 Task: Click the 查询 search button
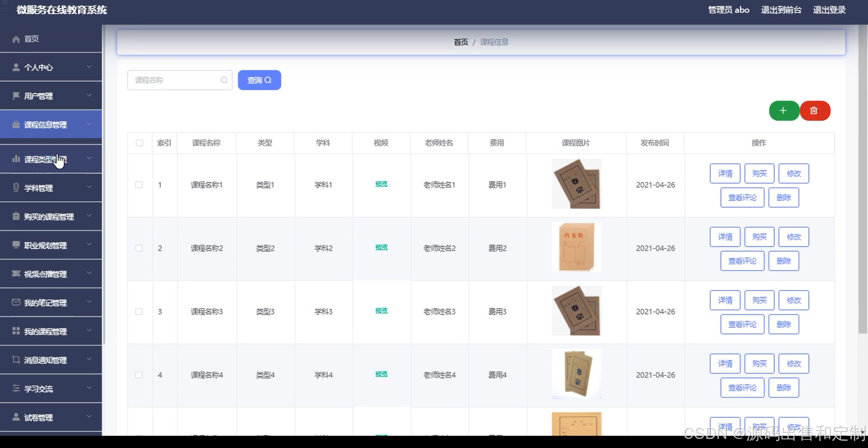pos(259,80)
